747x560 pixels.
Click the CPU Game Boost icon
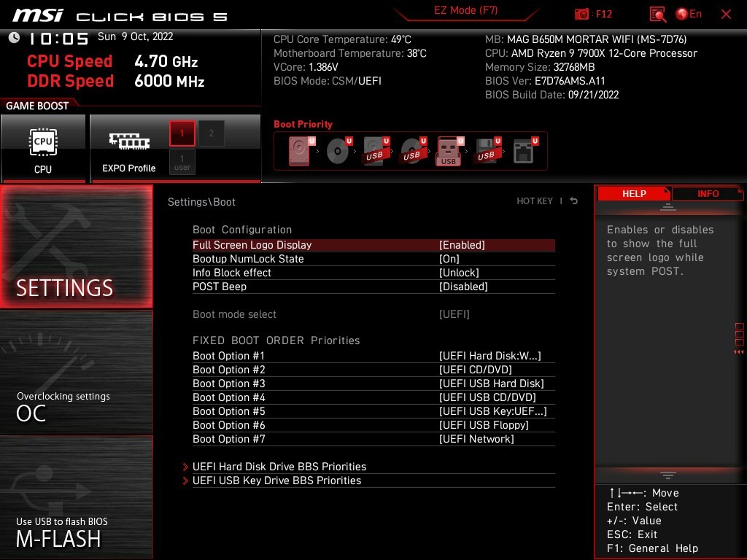click(43, 148)
